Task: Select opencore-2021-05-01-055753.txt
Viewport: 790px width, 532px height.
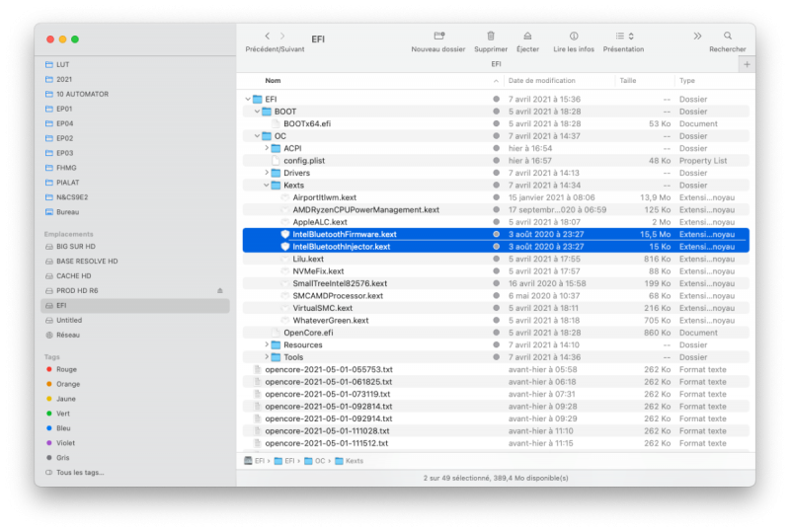Action: (496, 369)
